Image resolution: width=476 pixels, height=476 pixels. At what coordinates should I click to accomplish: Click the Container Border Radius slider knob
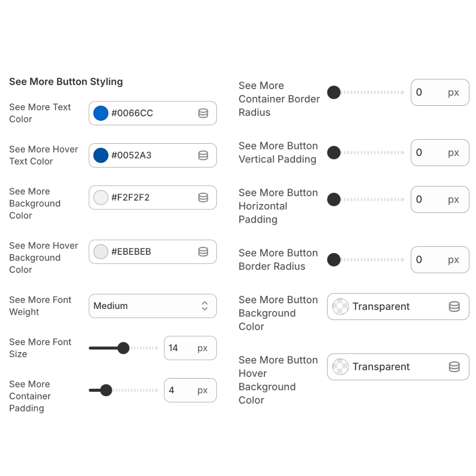pos(334,92)
